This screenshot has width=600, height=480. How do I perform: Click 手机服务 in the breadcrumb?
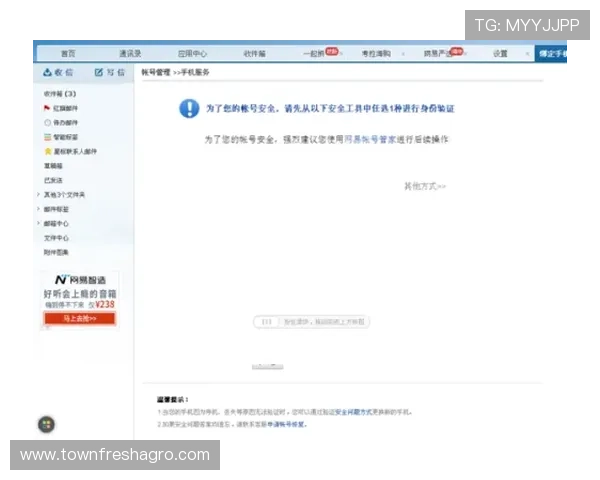(x=195, y=72)
